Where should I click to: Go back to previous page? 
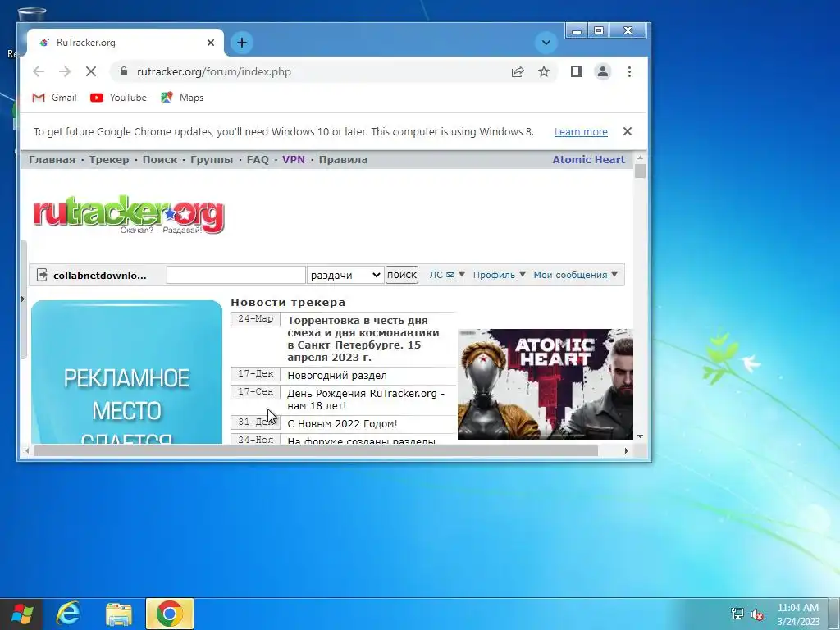coord(39,72)
